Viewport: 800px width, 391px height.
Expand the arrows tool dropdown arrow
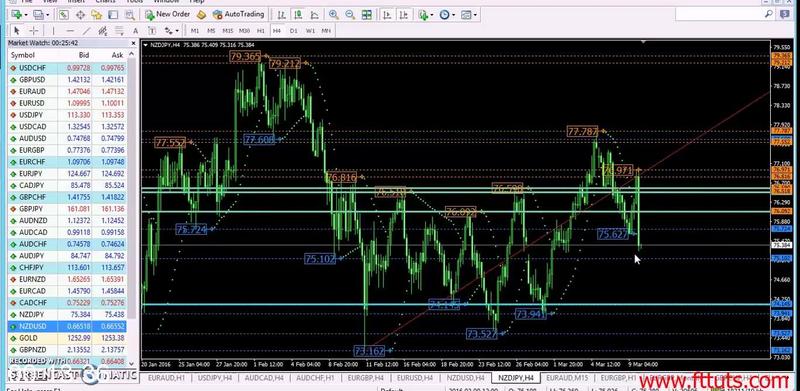tap(177, 31)
